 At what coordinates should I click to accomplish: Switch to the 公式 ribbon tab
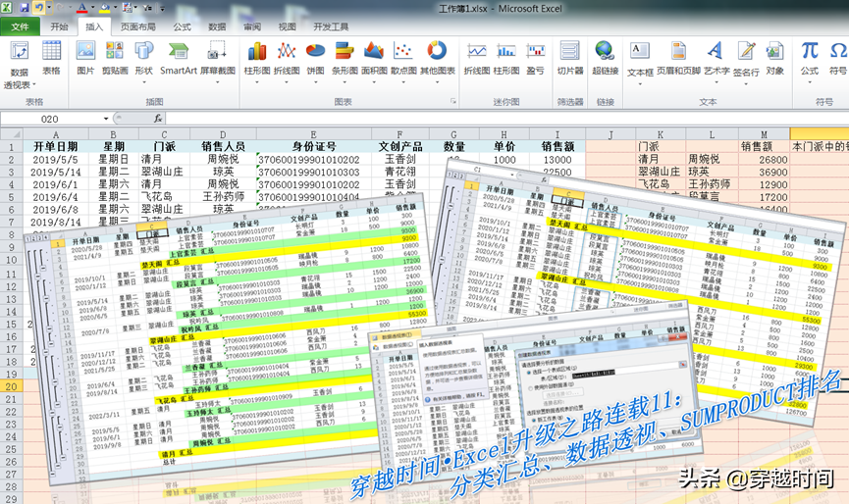tap(182, 26)
